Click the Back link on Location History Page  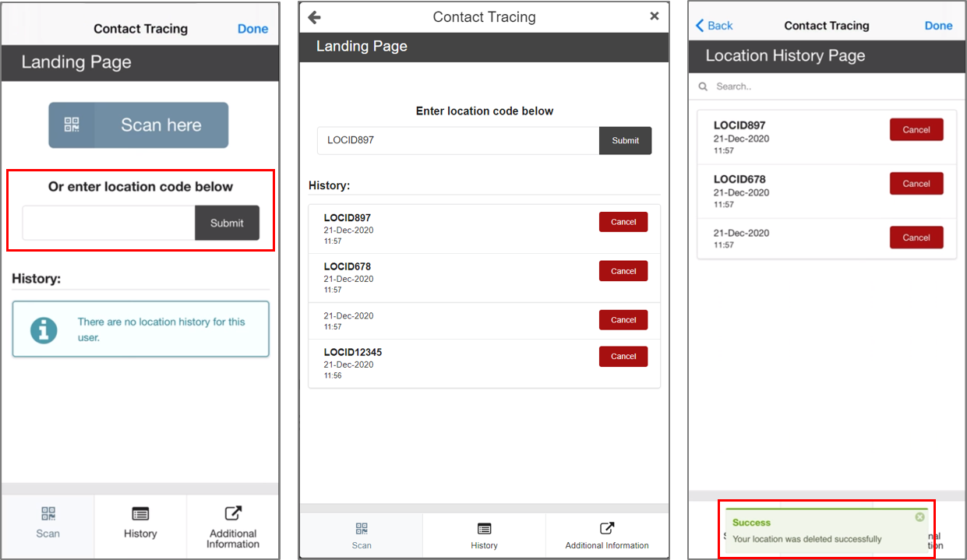click(x=714, y=26)
